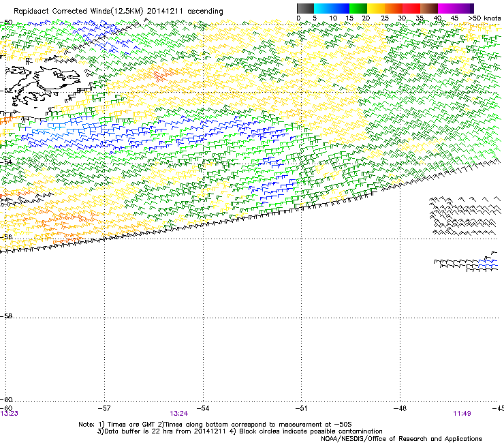Click the -54 longitude label

pos(203,408)
